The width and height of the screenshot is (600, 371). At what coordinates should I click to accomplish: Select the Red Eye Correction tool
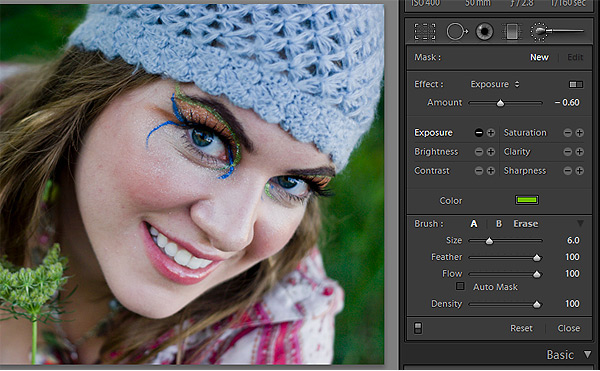point(484,31)
